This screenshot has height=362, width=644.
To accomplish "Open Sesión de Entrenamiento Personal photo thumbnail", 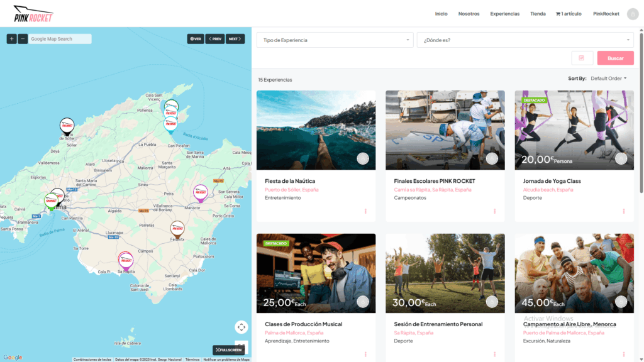I will tap(445, 273).
